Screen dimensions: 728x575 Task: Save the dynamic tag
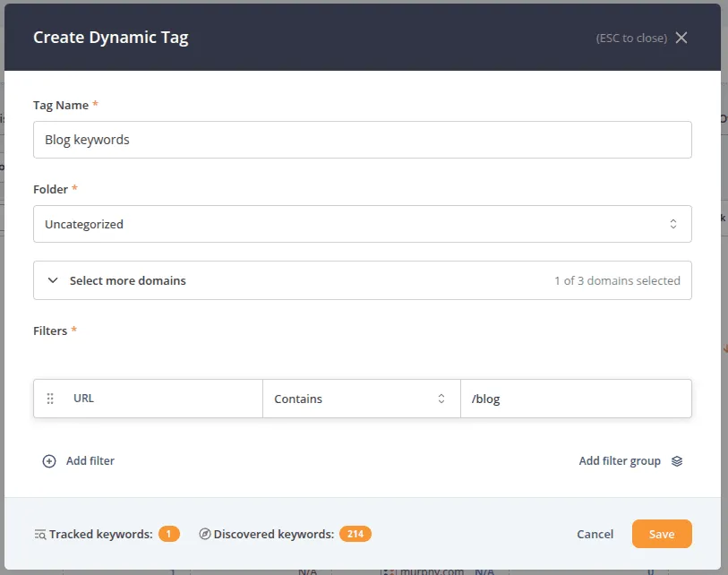tap(662, 534)
